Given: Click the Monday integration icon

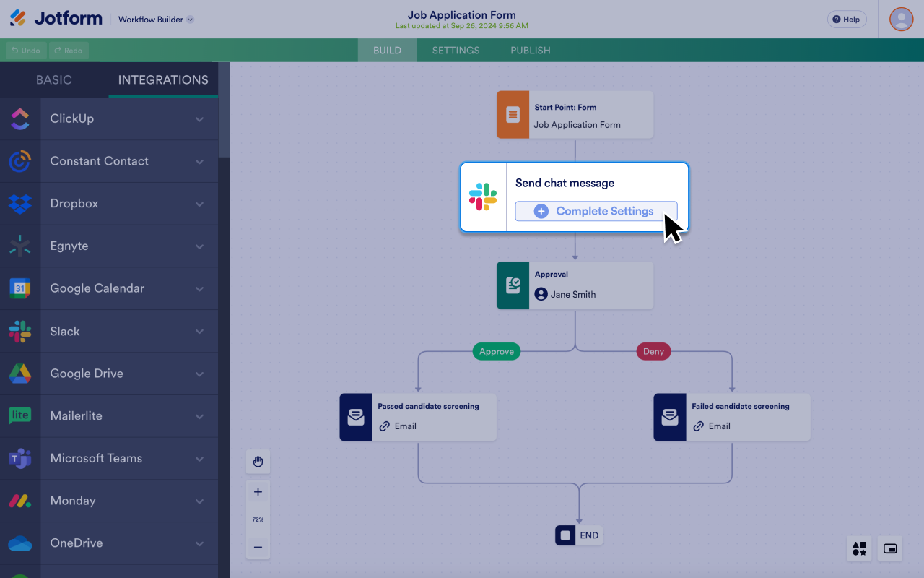Looking at the screenshot, I should pos(20,501).
